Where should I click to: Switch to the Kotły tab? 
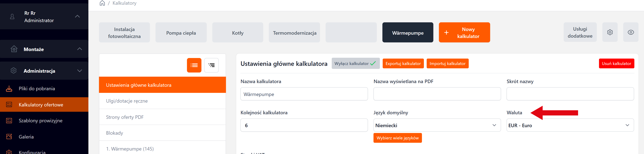pos(238,32)
